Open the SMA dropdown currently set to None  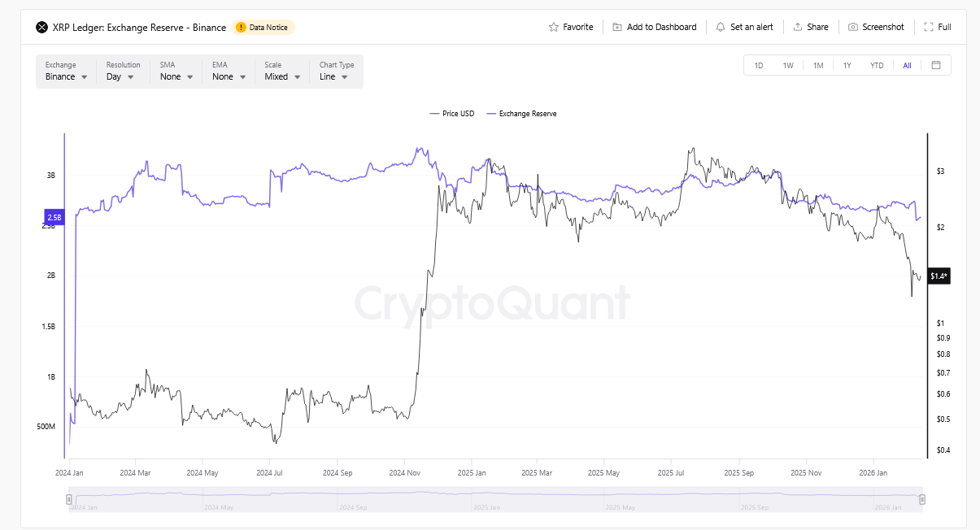point(175,76)
